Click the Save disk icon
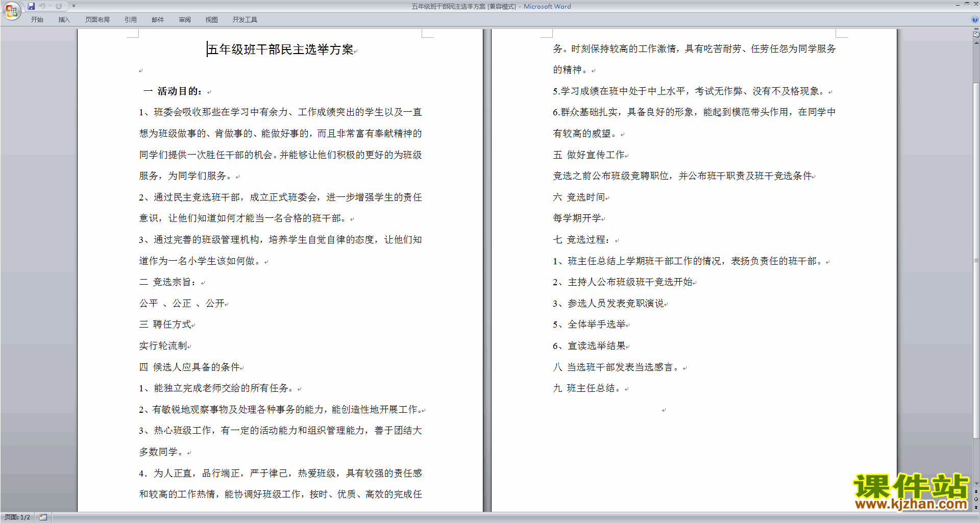The image size is (980, 523). [31, 6]
